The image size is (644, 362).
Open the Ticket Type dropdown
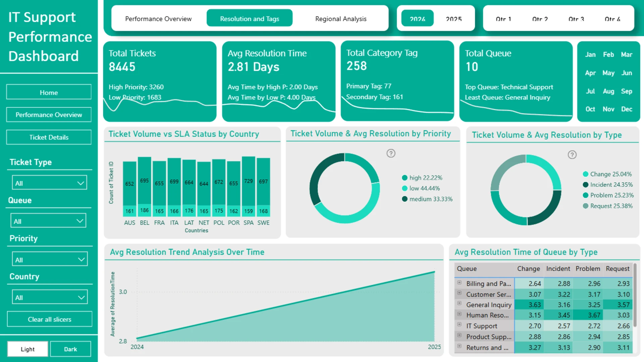(x=49, y=183)
